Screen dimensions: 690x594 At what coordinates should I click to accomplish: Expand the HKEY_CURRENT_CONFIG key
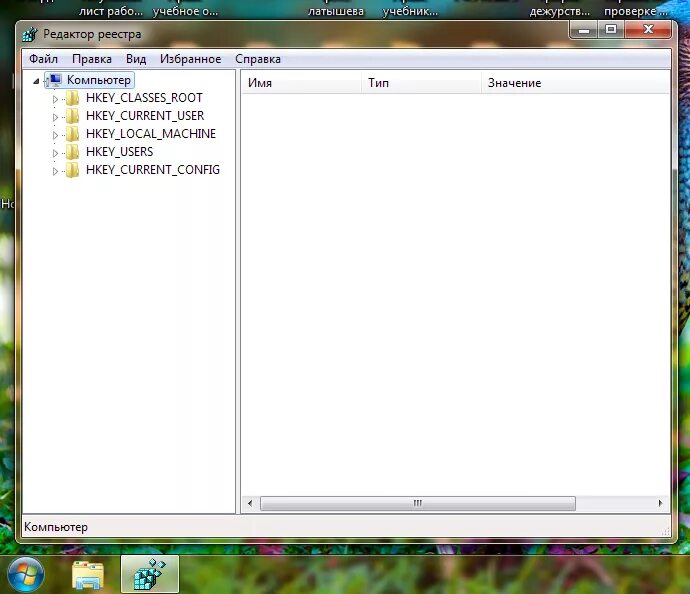point(55,171)
